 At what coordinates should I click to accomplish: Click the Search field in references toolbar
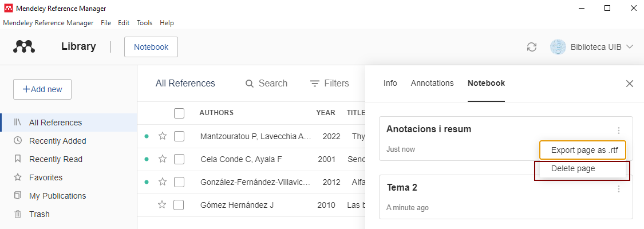click(267, 84)
